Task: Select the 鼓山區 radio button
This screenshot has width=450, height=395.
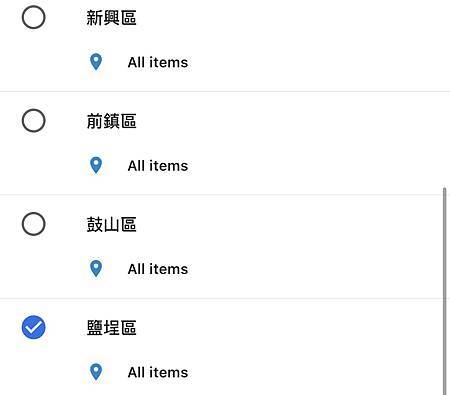Action: click(34, 224)
